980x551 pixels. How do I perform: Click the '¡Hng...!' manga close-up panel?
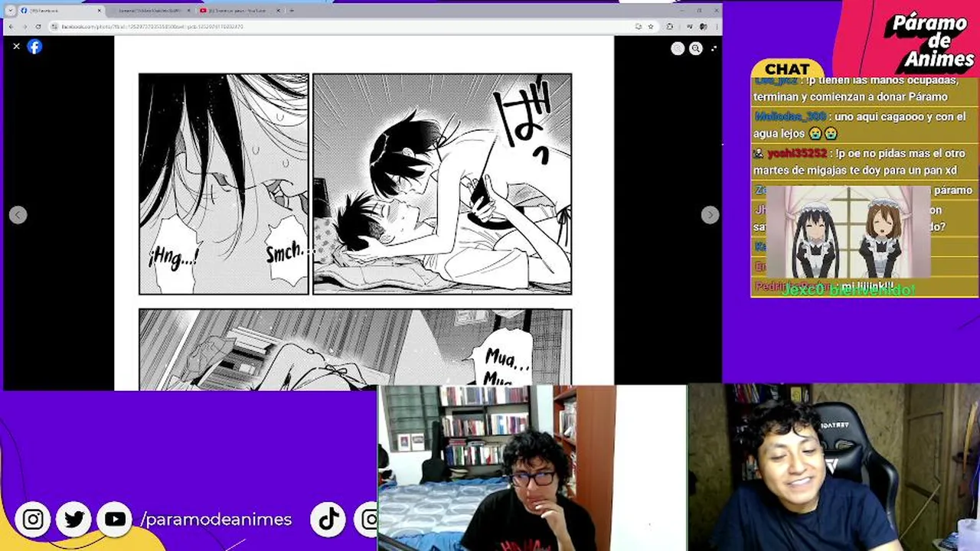click(224, 184)
